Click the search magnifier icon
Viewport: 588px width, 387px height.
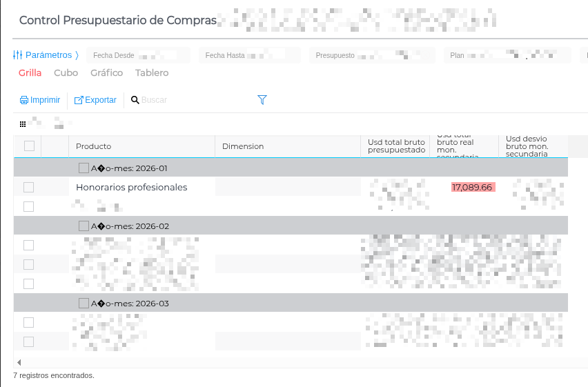click(x=135, y=100)
